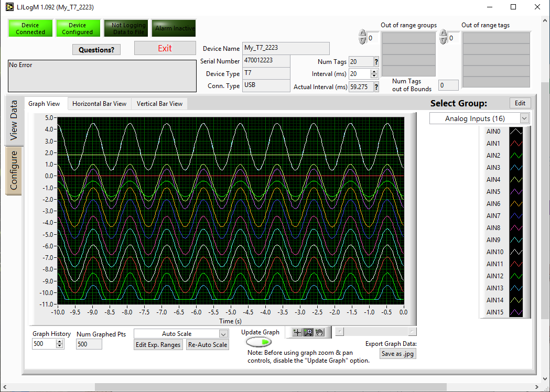Screen dimensions: 550x392
Task: Click the AIN15 waveform legend icon
Action: coord(516,312)
